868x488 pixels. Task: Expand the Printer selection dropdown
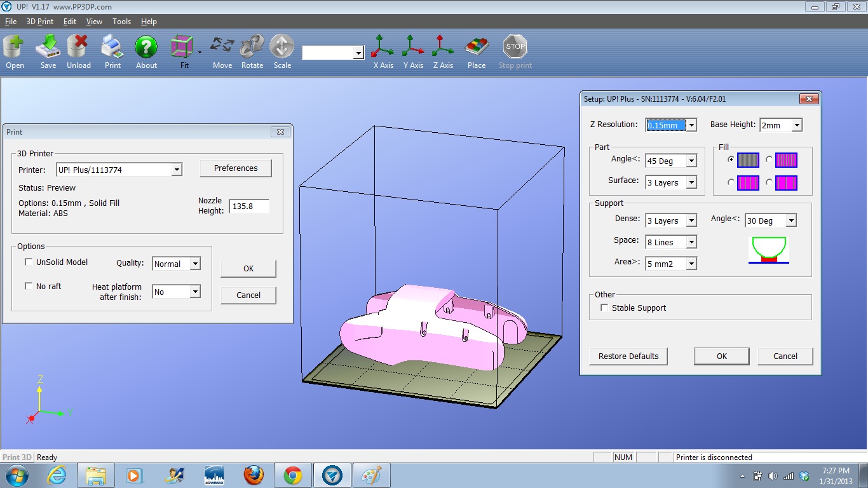click(x=177, y=170)
